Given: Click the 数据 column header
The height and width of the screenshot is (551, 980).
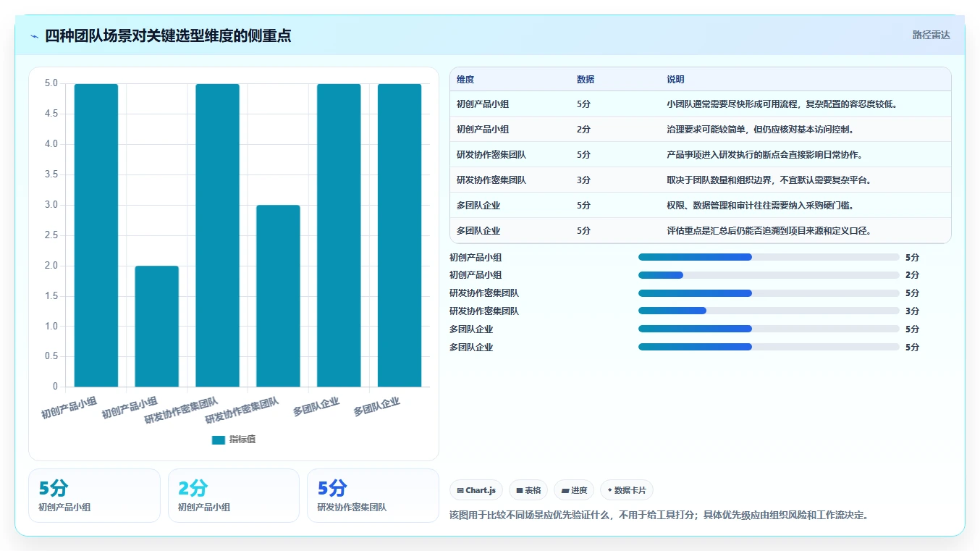Looking at the screenshot, I should click(x=586, y=80).
